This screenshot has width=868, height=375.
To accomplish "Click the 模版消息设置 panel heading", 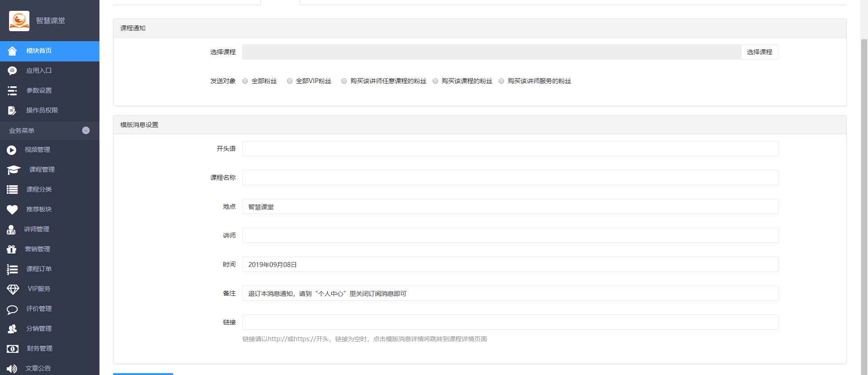I will click(480, 125).
